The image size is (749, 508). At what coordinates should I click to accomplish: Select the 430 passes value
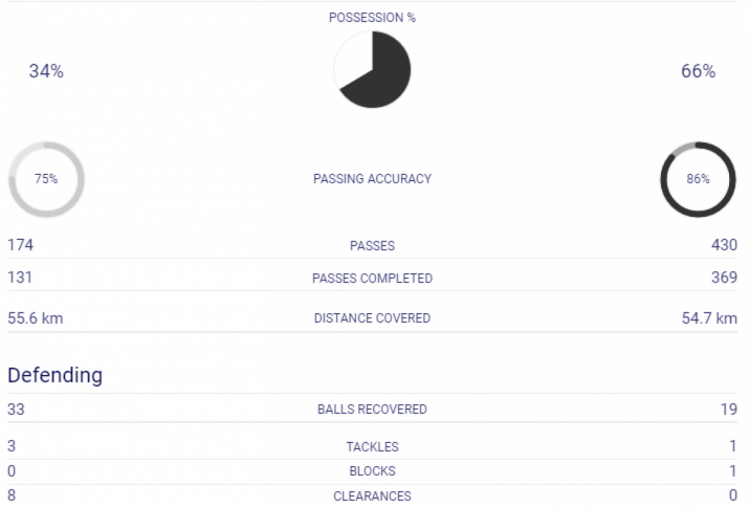[x=724, y=245]
